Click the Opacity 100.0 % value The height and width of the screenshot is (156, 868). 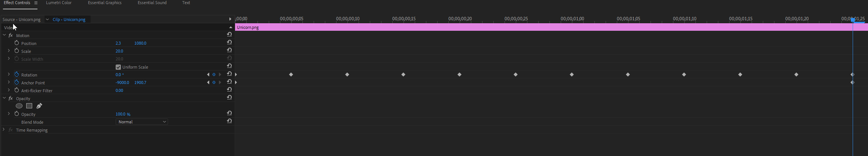click(x=123, y=114)
